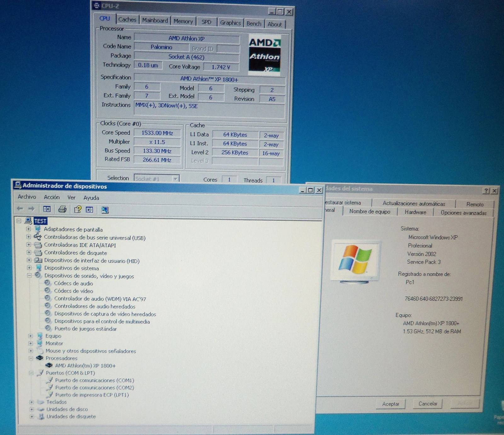Expand Adaptadores de pantalla node

coord(29,229)
